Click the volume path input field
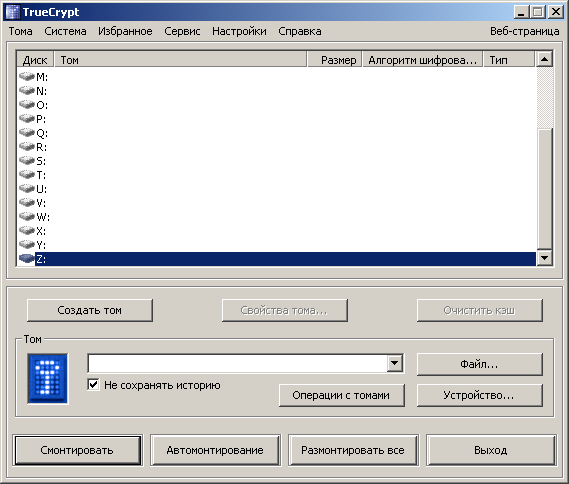569x484 pixels. pos(238,363)
